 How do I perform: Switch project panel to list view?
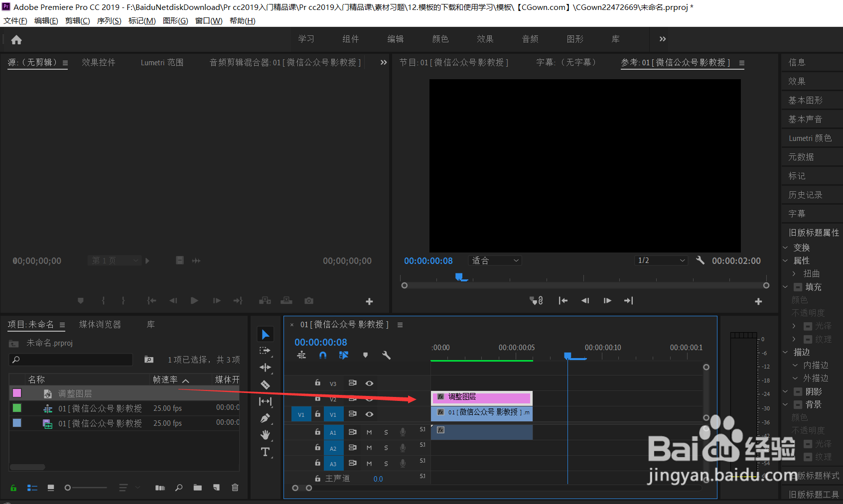32,488
